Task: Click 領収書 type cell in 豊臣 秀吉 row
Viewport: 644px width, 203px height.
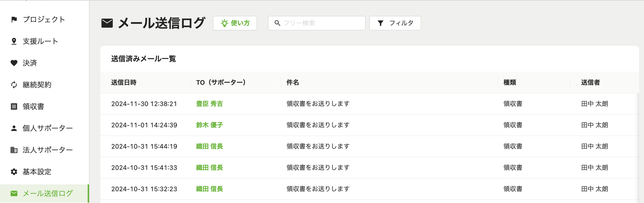Action: (x=513, y=104)
